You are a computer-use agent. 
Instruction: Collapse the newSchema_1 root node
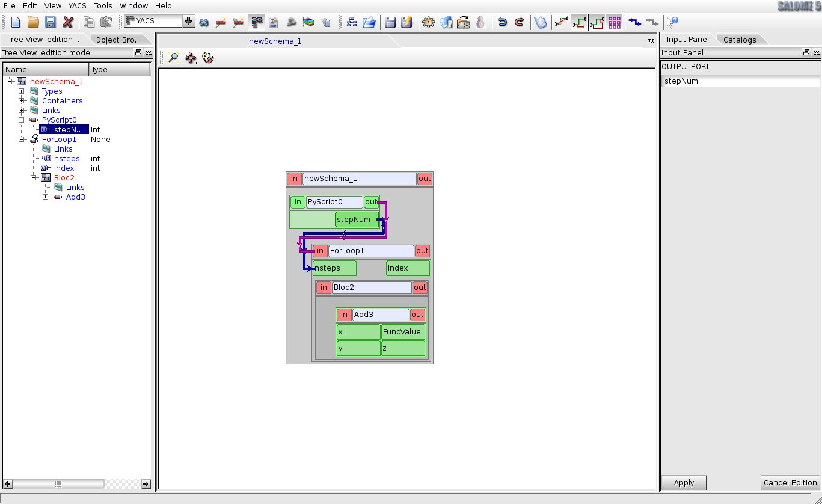click(9, 82)
